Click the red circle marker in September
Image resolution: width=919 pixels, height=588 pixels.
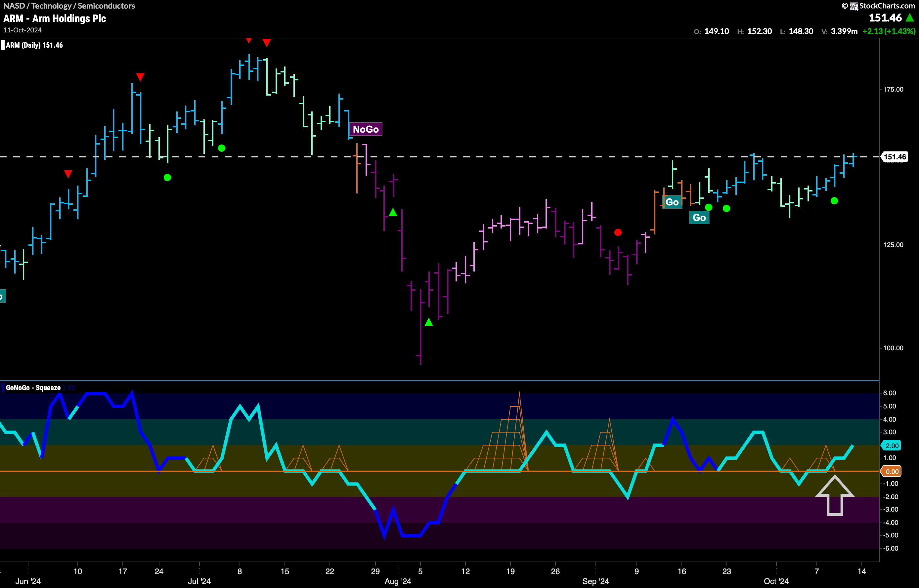618,232
